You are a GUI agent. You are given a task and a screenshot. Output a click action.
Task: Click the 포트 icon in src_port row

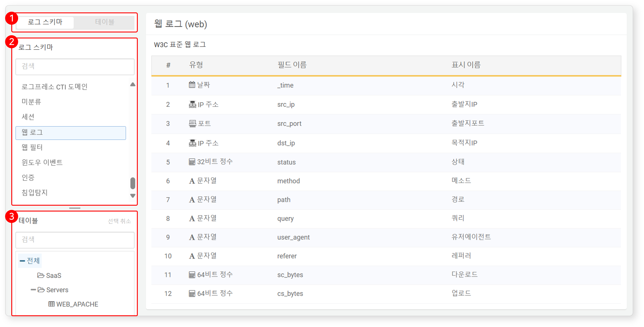[192, 124]
